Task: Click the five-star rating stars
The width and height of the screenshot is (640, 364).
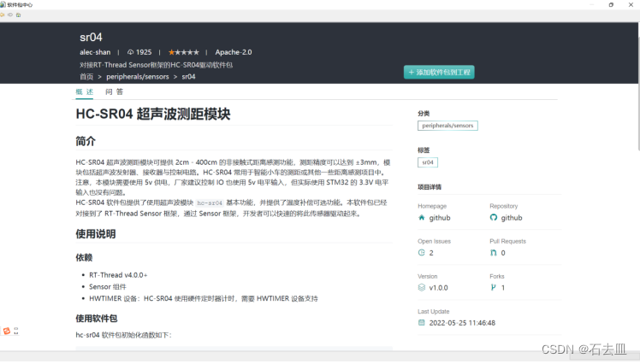Action: pyautogui.click(x=184, y=52)
